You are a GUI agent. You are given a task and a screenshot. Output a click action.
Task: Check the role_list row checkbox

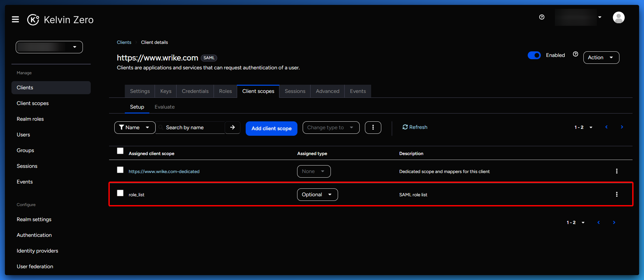click(x=120, y=193)
